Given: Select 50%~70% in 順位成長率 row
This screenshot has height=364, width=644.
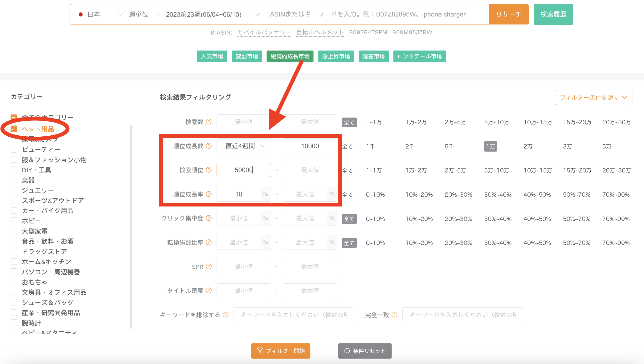Looking at the screenshot, I should (576, 195).
